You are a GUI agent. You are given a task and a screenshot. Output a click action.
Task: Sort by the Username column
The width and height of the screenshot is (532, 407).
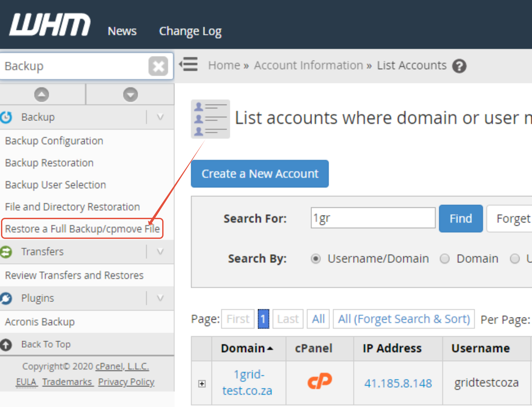[481, 348]
